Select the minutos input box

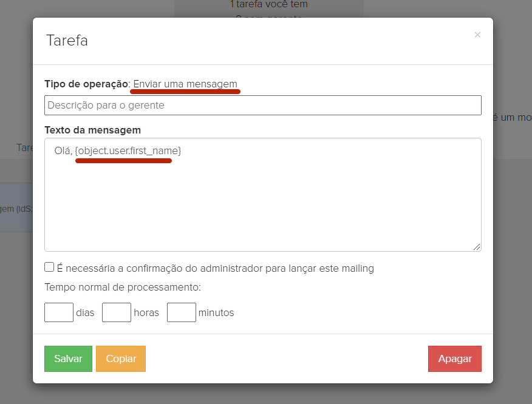tap(182, 312)
